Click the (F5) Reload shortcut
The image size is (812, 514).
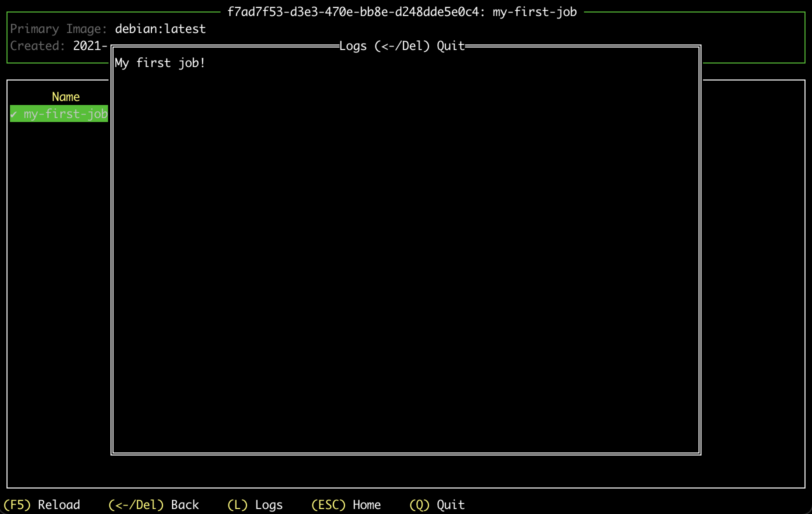(41, 505)
